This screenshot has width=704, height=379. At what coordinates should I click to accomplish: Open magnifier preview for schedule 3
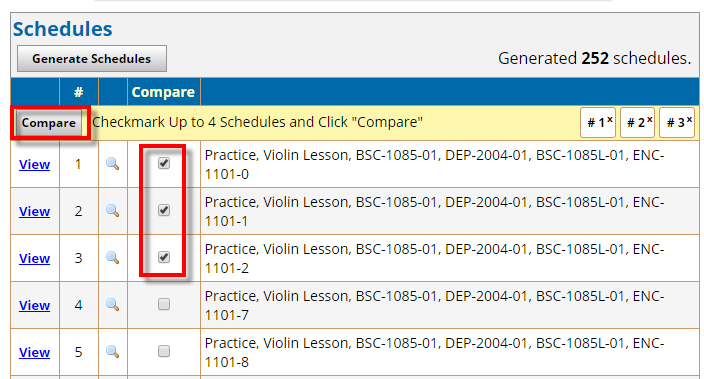113,258
